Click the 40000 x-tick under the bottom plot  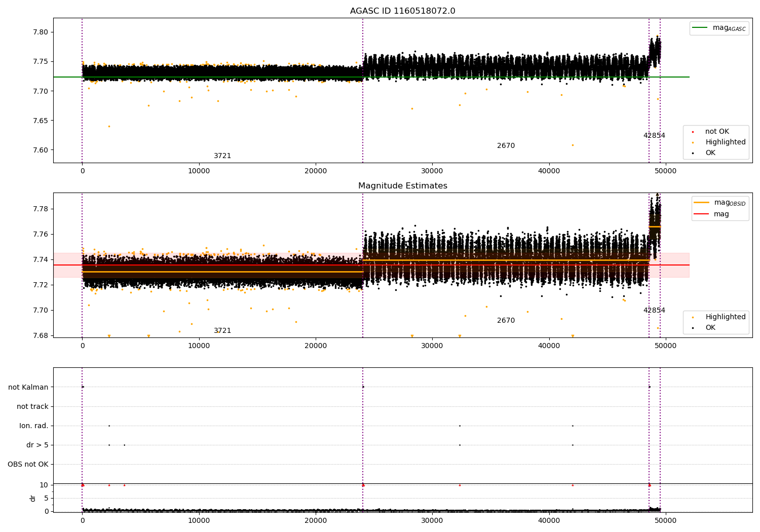pos(549,521)
